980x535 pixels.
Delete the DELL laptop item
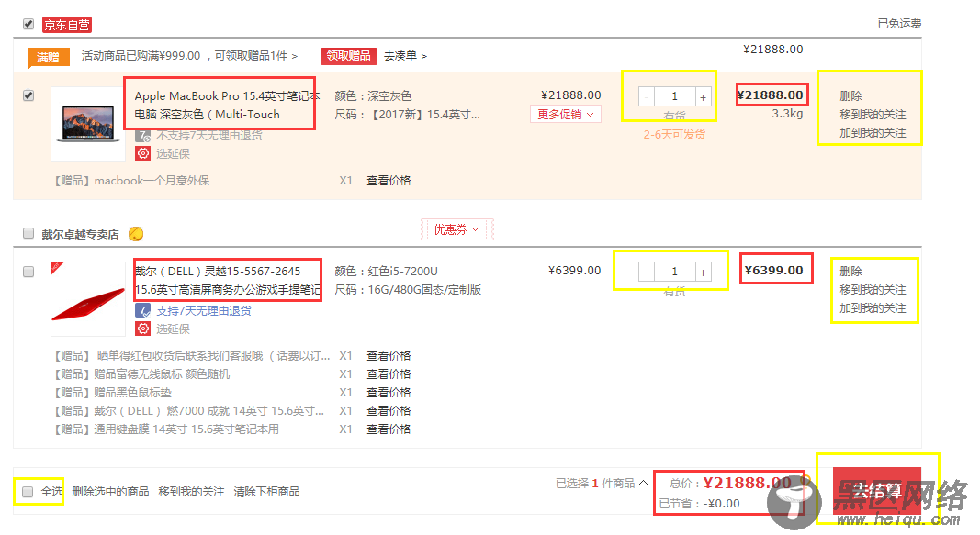coord(850,272)
